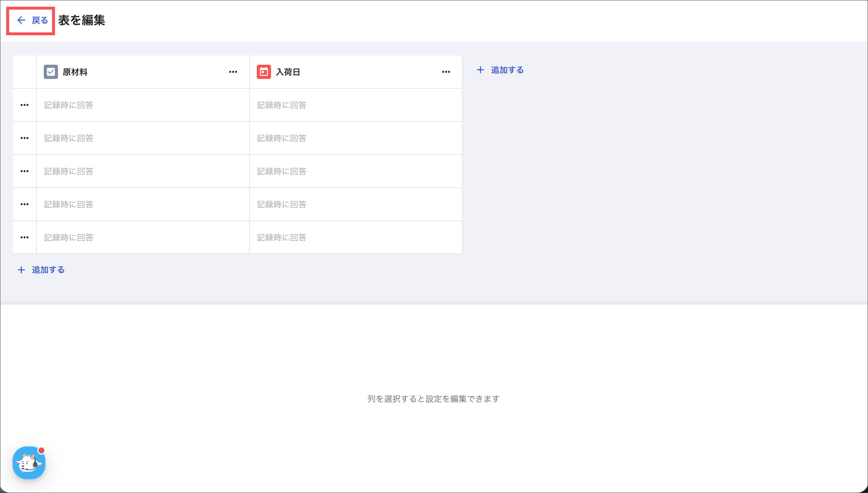Click the back arrow icon at top left
The width and height of the screenshot is (868, 493).
point(21,20)
